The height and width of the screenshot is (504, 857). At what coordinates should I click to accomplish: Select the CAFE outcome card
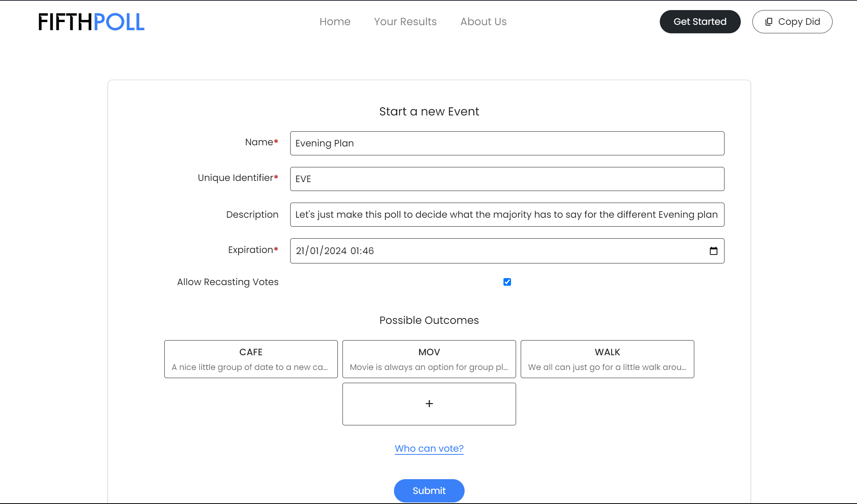pos(251,359)
